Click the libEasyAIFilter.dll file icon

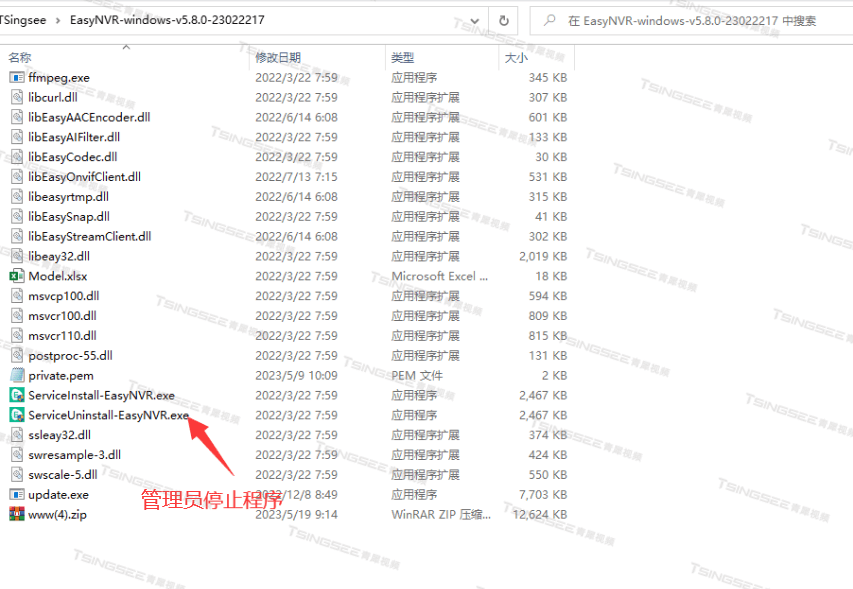(17, 137)
